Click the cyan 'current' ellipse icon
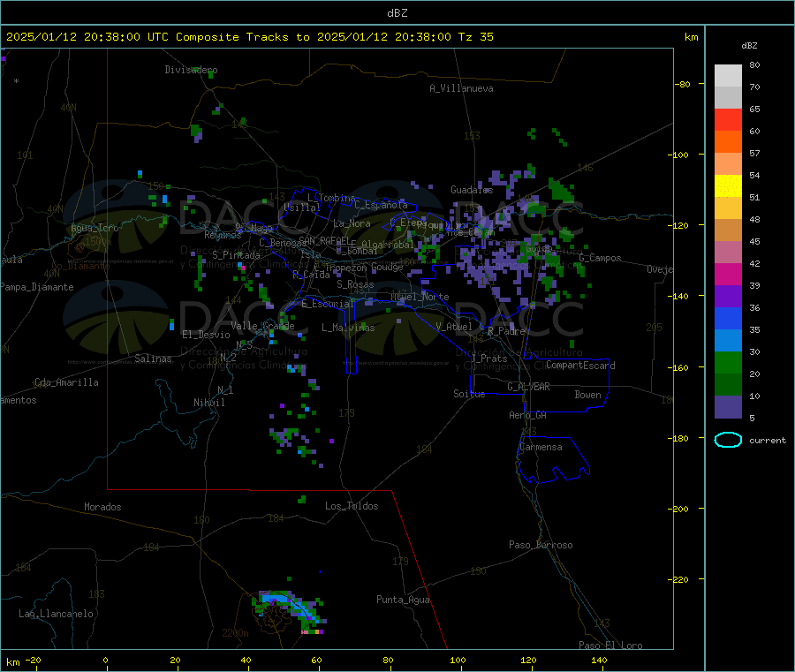The width and height of the screenshot is (795, 672). pos(728,440)
